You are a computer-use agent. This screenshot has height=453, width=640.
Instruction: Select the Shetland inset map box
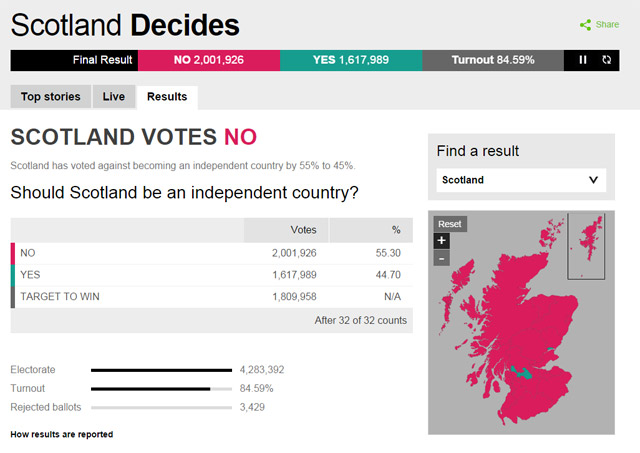tap(587, 246)
